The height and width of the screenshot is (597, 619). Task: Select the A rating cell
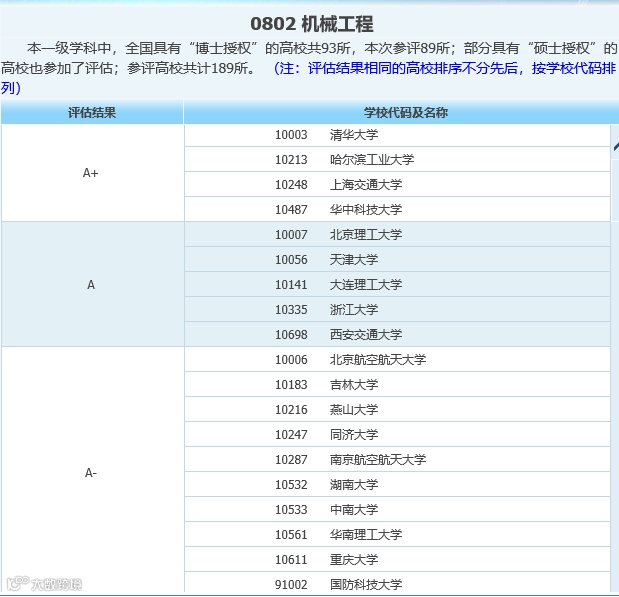92,284
